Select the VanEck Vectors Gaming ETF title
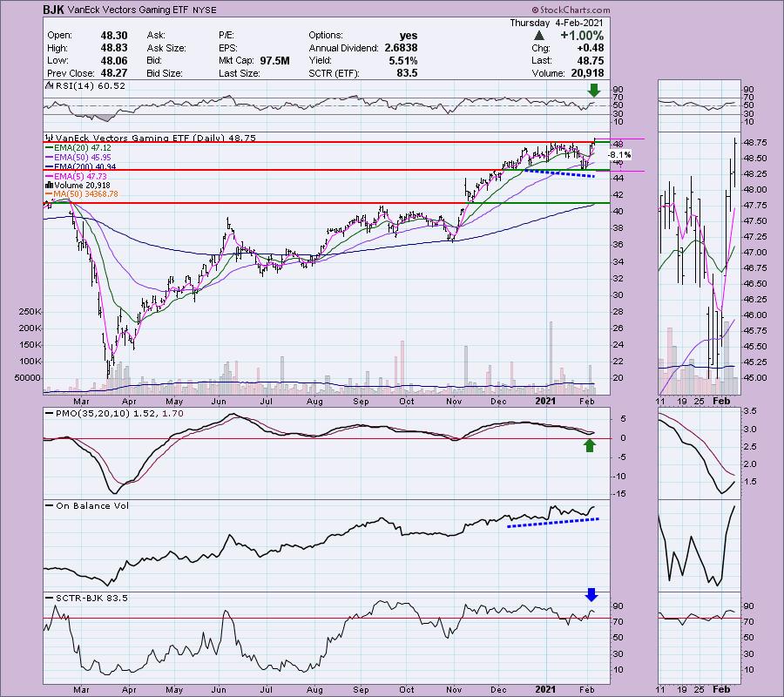 (x=127, y=10)
